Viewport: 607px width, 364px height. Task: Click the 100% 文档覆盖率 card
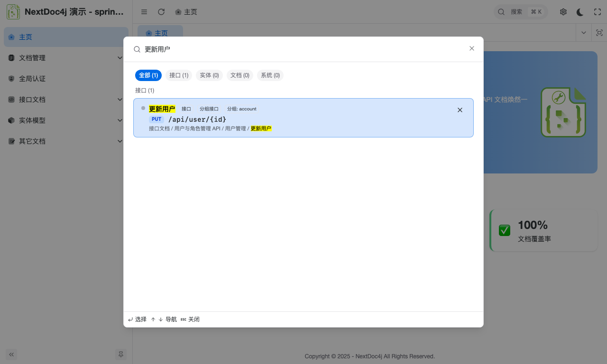coord(543,231)
